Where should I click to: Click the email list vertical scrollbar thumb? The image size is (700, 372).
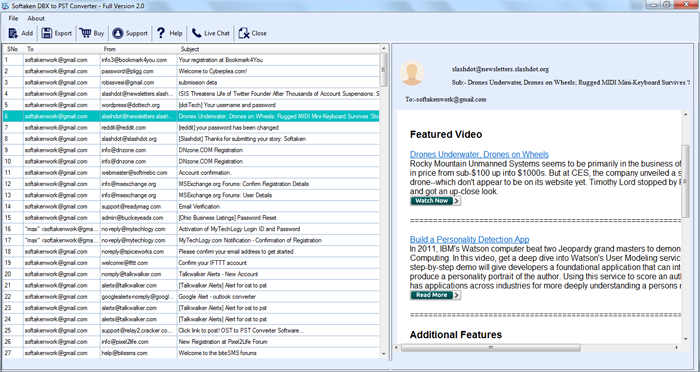(383, 70)
